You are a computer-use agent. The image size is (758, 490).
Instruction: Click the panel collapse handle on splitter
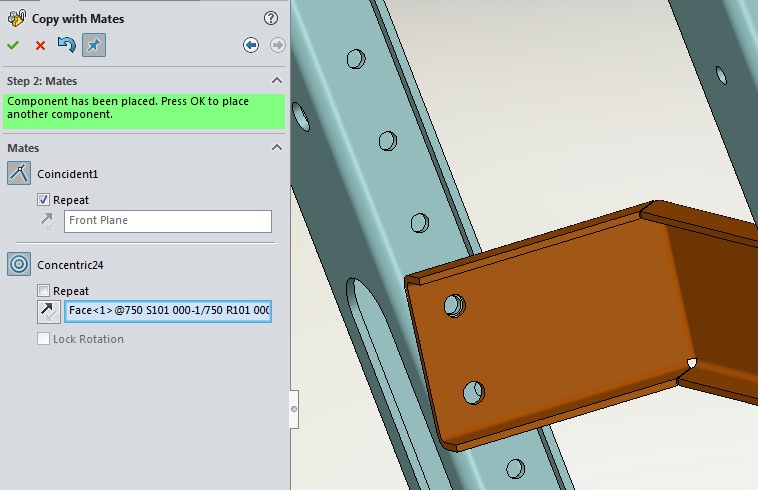point(294,409)
